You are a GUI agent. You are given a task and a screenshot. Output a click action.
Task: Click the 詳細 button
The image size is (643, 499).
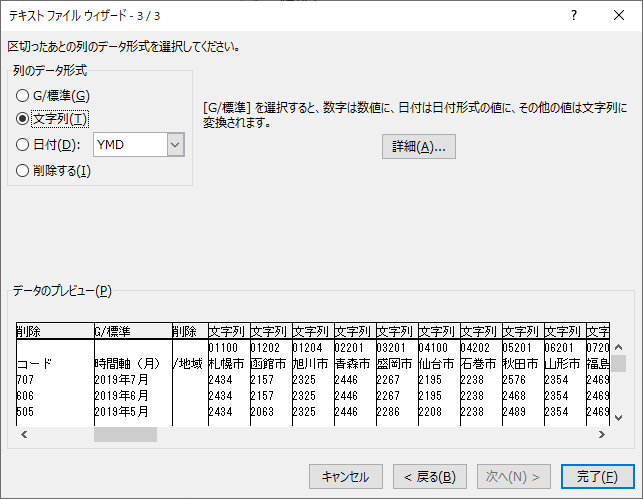pyautogui.click(x=418, y=147)
